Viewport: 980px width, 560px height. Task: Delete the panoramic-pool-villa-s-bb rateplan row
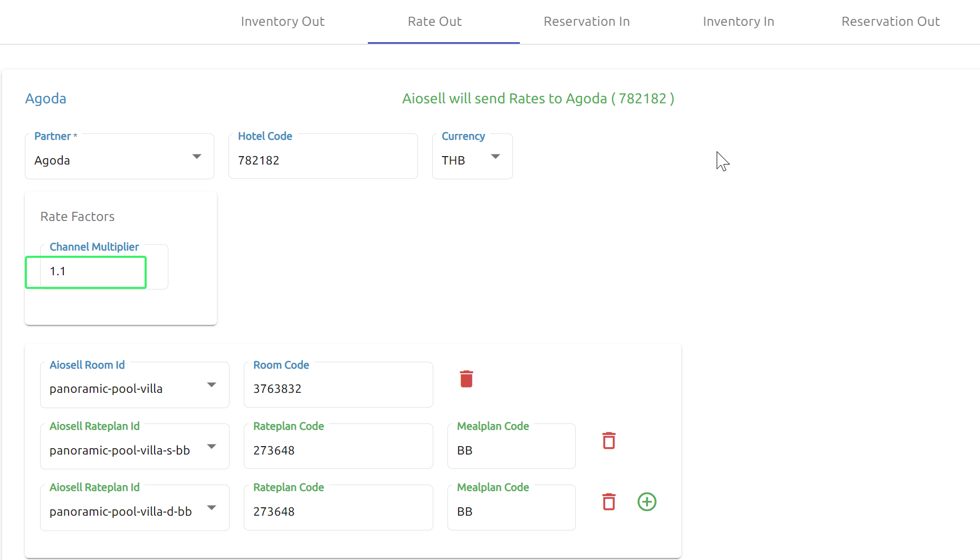click(x=608, y=441)
